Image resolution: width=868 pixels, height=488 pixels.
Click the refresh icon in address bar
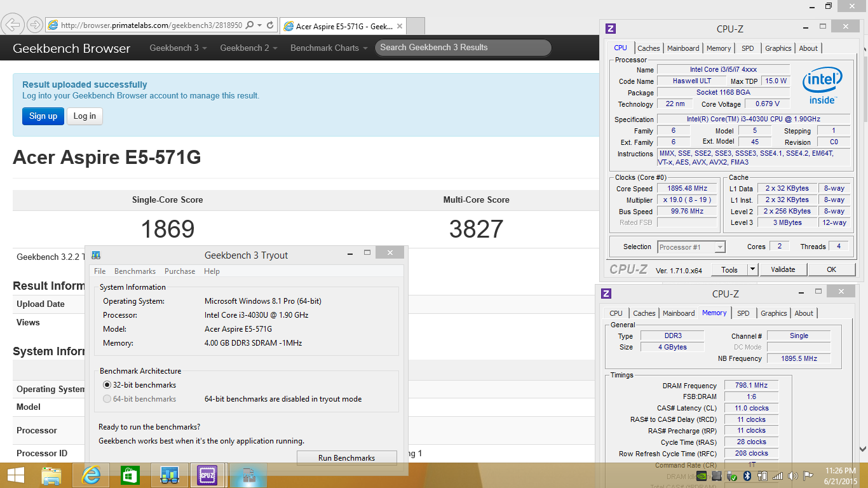pyautogui.click(x=269, y=25)
